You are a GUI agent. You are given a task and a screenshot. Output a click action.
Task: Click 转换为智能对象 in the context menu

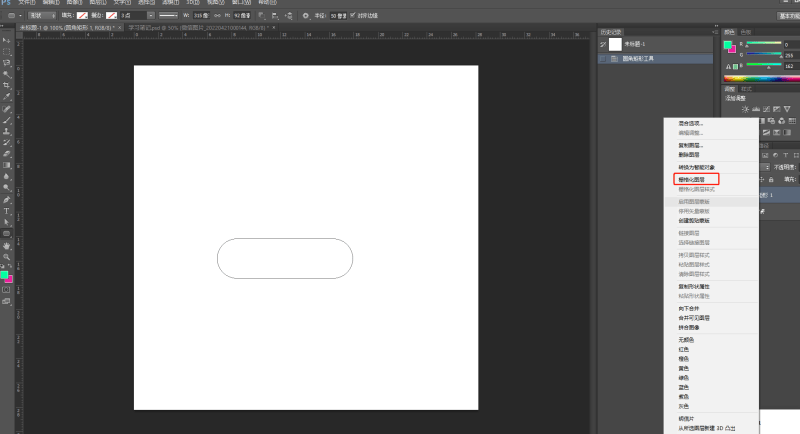pos(695,167)
